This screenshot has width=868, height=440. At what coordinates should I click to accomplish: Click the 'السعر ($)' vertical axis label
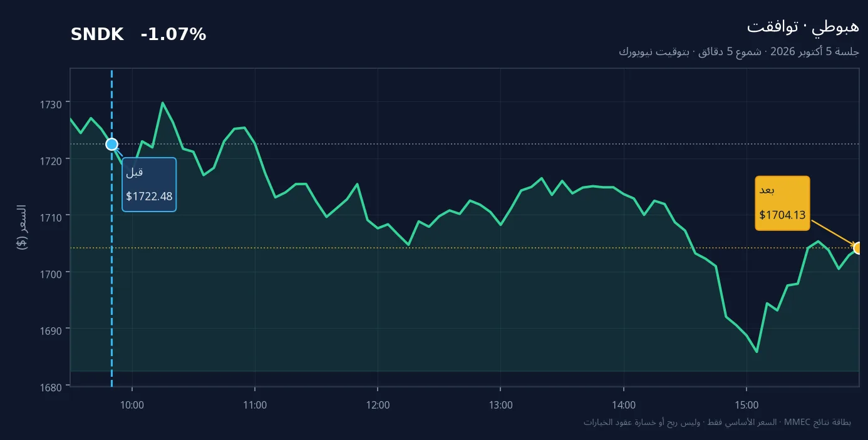click(22, 227)
